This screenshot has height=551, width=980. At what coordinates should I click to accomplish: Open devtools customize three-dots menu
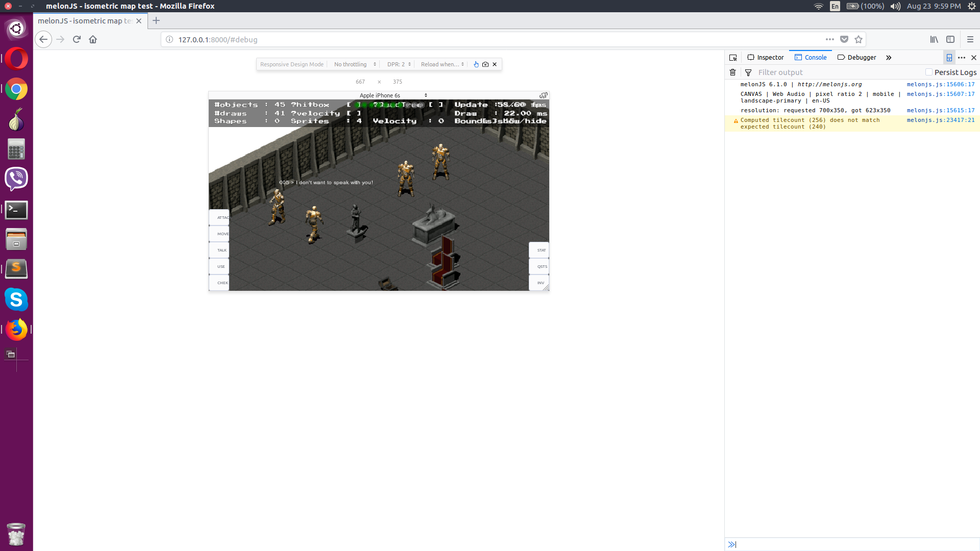(962, 58)
